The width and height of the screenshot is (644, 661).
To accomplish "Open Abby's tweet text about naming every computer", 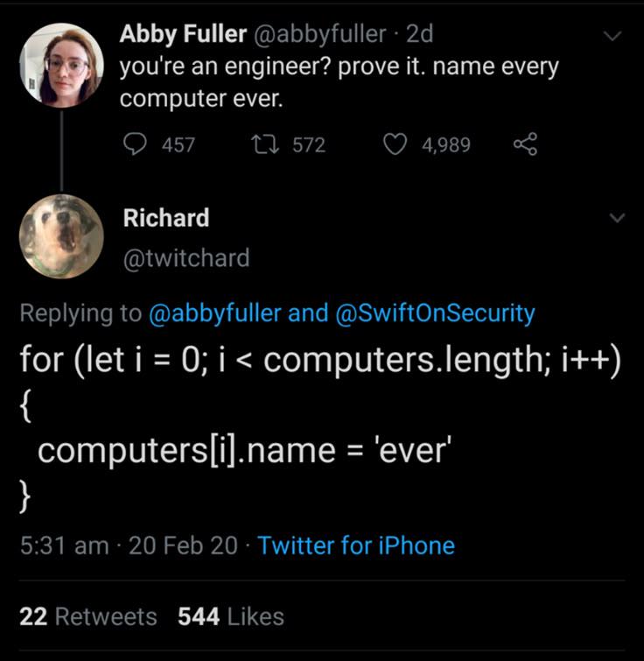I will (339, 82).
